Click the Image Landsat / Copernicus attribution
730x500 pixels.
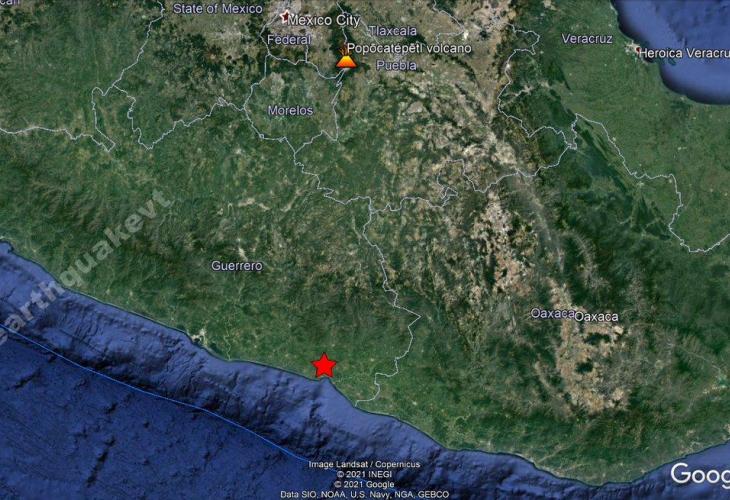364,464
